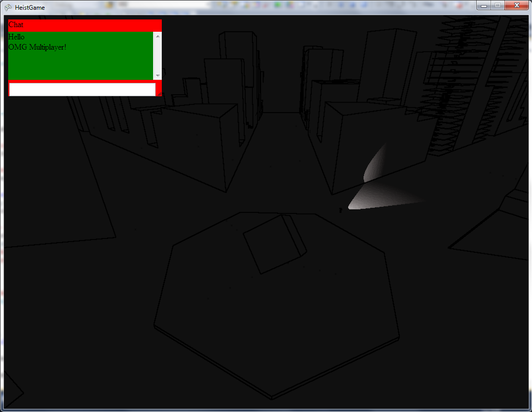Image resolution: width=532 pixels, height=412 pixels.
Task: Click the chat scrollbar down arrow
Action: 157,76
